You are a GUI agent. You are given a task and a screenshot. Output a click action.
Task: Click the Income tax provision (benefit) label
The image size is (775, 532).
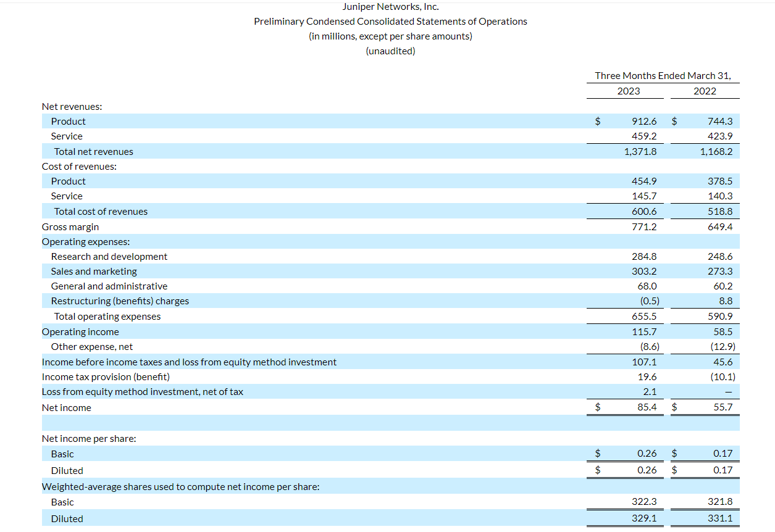[106, 376]
